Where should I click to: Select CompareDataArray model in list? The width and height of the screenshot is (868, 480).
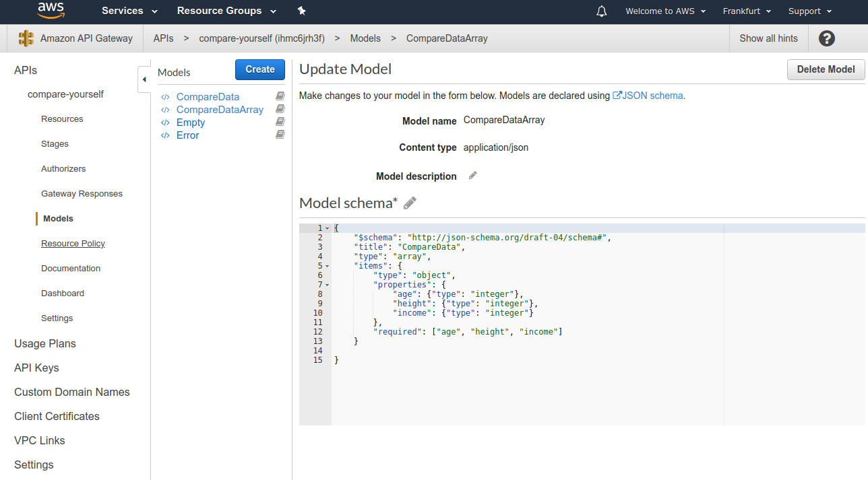coord(220,110)
